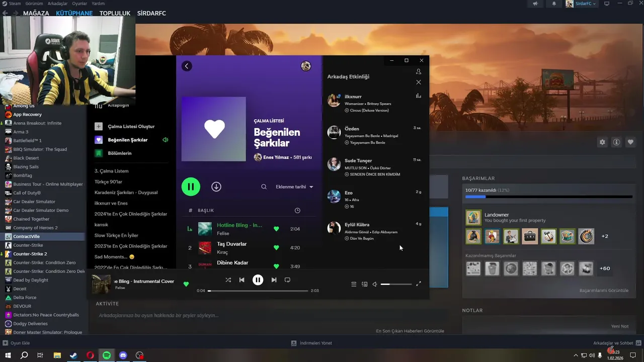Open the Spotify play queue
The width and height of the screenshot is (644, 362).
coord(354,284)
